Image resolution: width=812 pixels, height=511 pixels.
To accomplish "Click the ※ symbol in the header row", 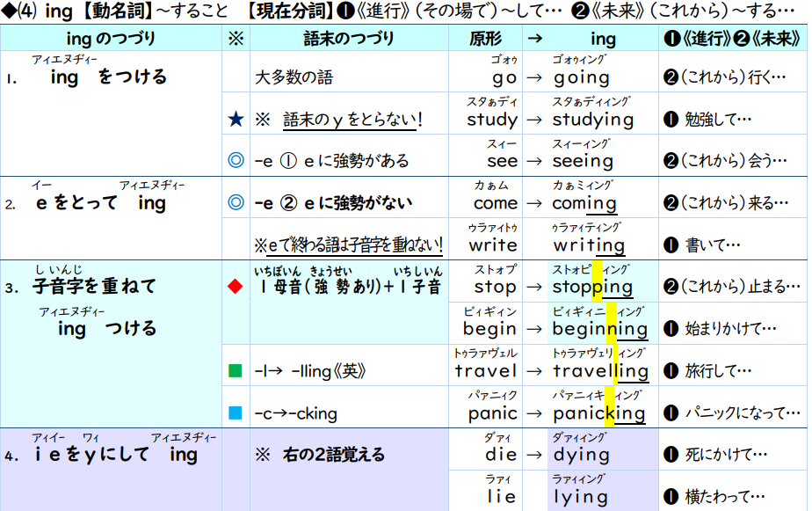I will [235, 39].
